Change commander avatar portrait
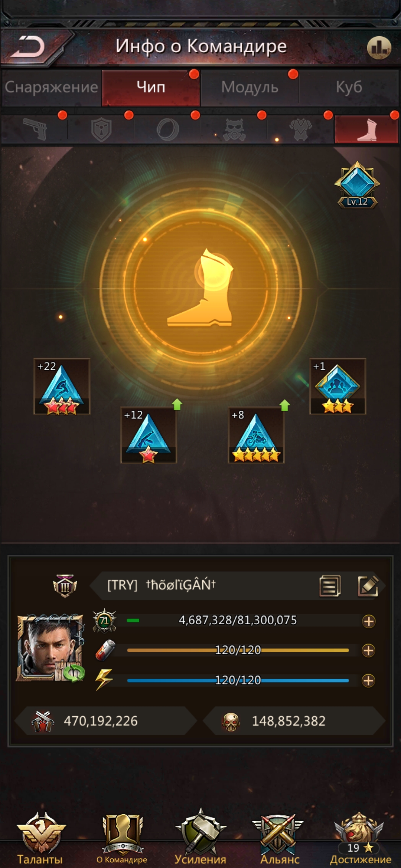The height and width of the screenshot is (868, 401). [x=50, y=648]
